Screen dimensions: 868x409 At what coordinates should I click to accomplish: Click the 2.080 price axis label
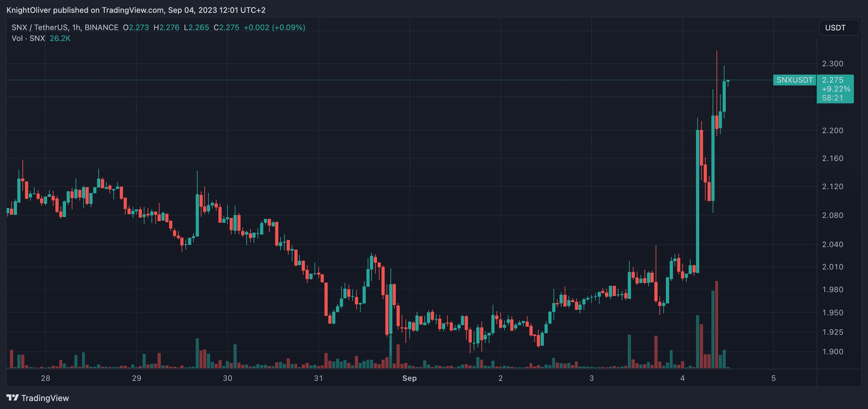pyautogui.click(x=833, y=215)
